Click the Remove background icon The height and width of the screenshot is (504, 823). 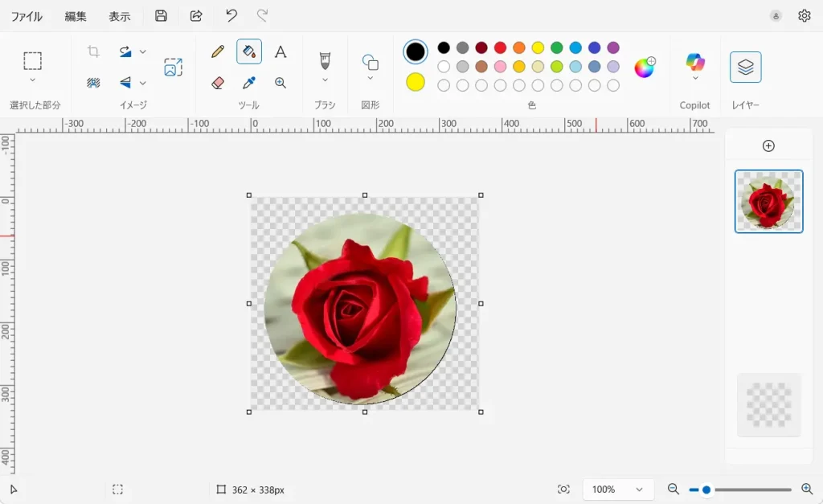(93, 83)
